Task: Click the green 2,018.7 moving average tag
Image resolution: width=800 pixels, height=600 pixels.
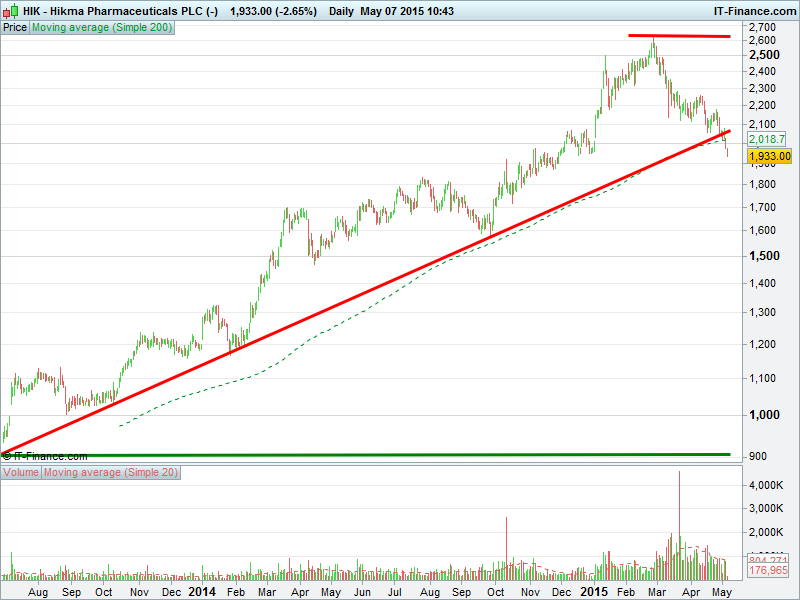Action: [x=766, y=139]
